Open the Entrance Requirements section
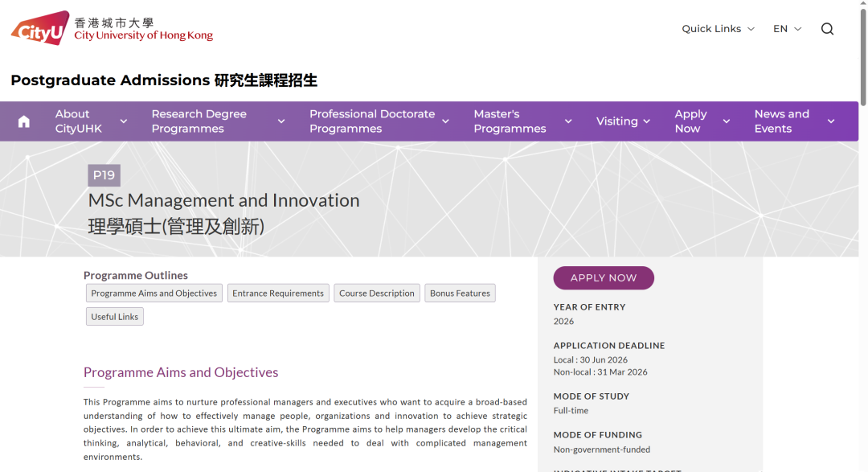The height and width of the screenshot is (472, 868). click(x=278, y=293)
